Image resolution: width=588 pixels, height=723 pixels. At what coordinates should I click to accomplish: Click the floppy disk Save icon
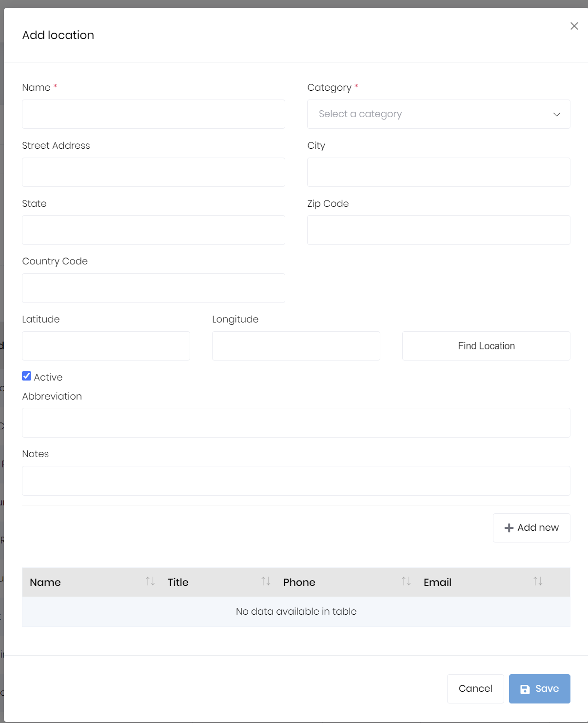[x=525, y=689]
